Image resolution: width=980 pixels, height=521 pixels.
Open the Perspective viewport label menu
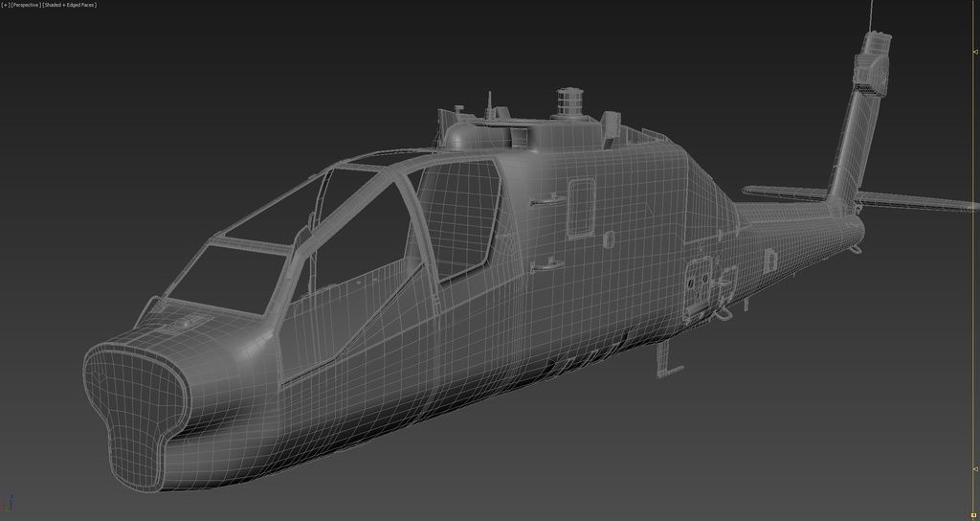click(26, 5)
